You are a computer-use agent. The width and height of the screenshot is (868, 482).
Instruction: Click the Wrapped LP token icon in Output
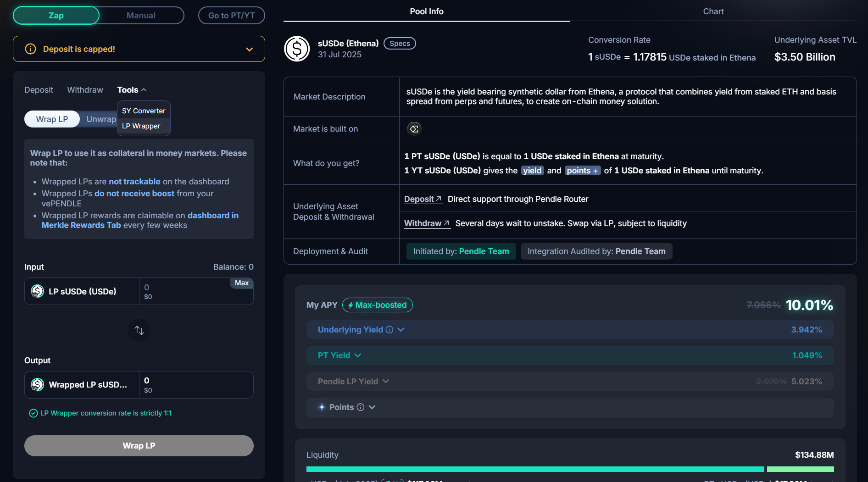pos(37,384)
